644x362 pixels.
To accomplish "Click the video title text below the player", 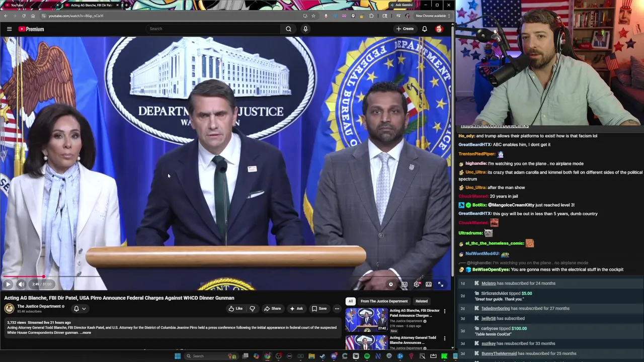I will [x=119, y=298].
